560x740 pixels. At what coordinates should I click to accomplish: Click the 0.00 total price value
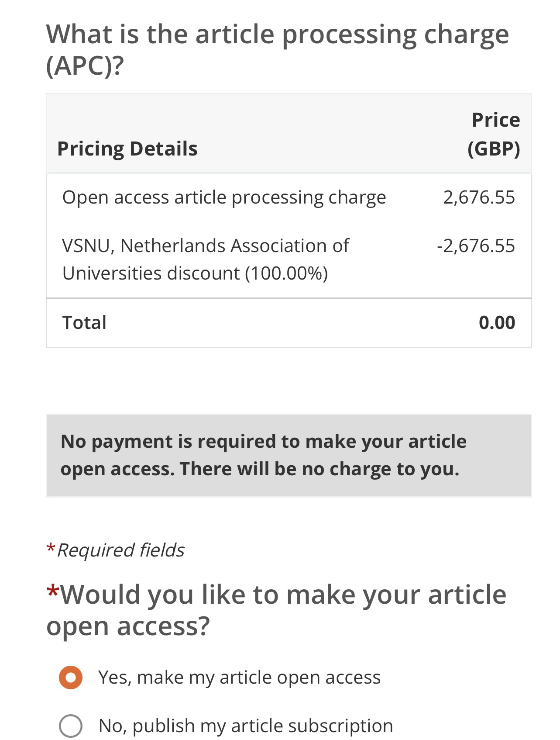tap(497, 323)
